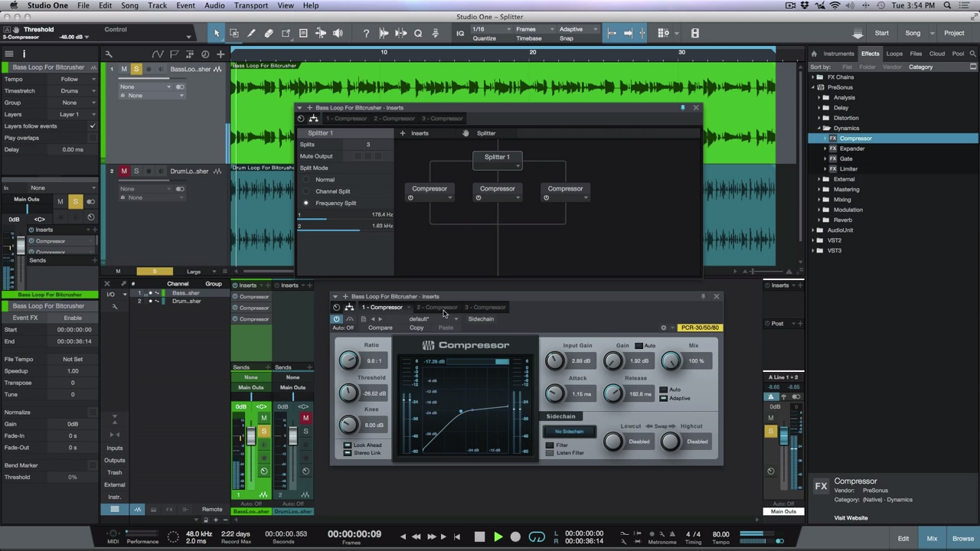Select the 2 - Compressor tab

[x=436, y=308]
